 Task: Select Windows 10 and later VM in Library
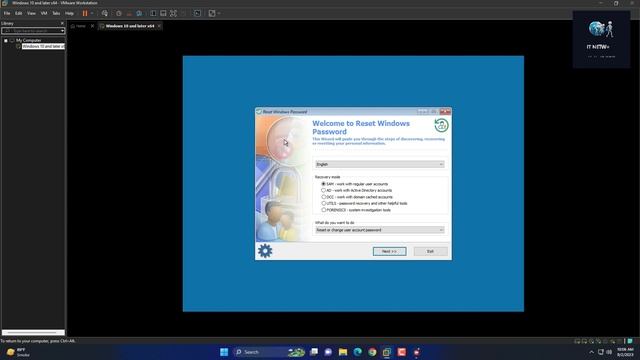(43, 47)
